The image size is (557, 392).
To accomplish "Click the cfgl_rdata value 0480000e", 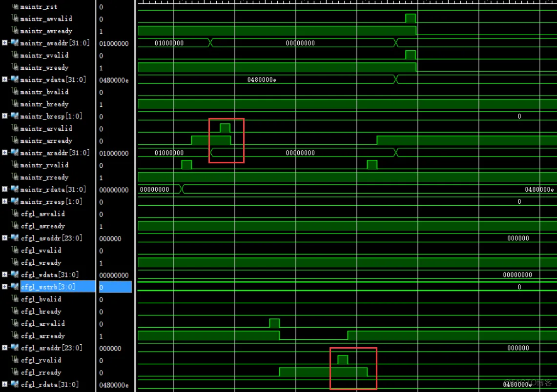I will (x=114, y=385).
